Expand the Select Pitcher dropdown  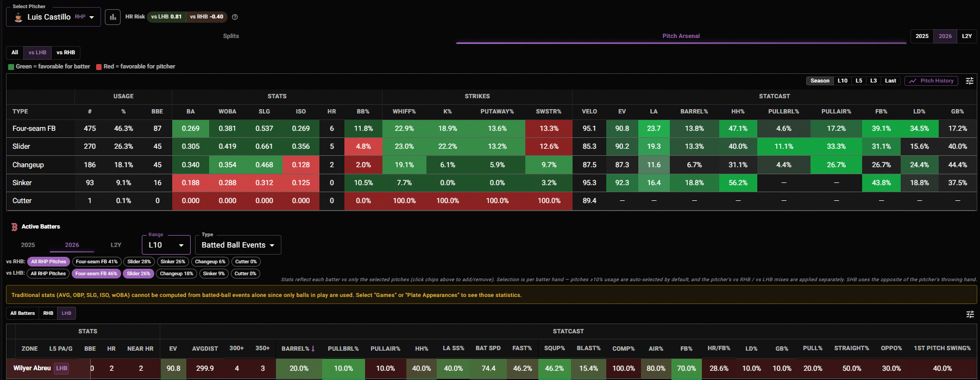pos(53,17)
